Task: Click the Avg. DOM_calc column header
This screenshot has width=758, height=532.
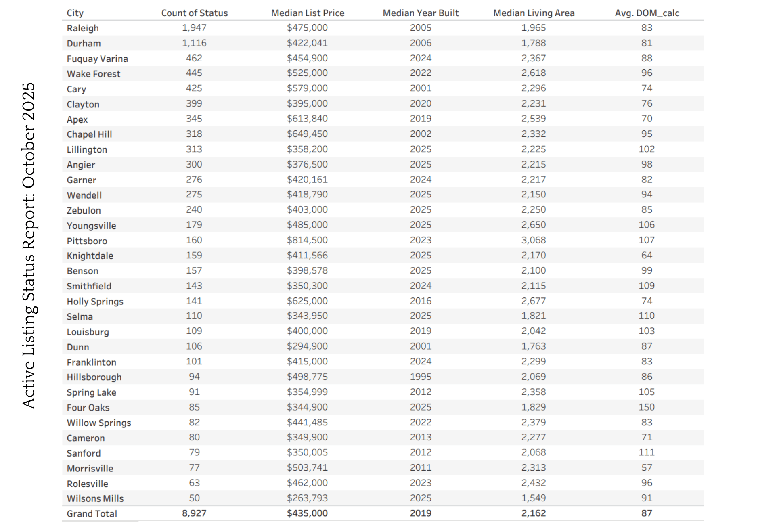Action: [x=647, y=13]
